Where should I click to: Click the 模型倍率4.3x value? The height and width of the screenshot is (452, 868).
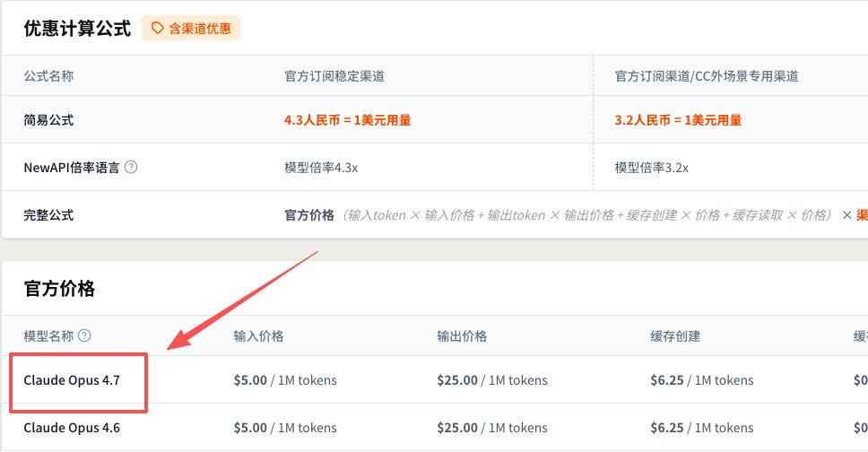tap(321, 168)
